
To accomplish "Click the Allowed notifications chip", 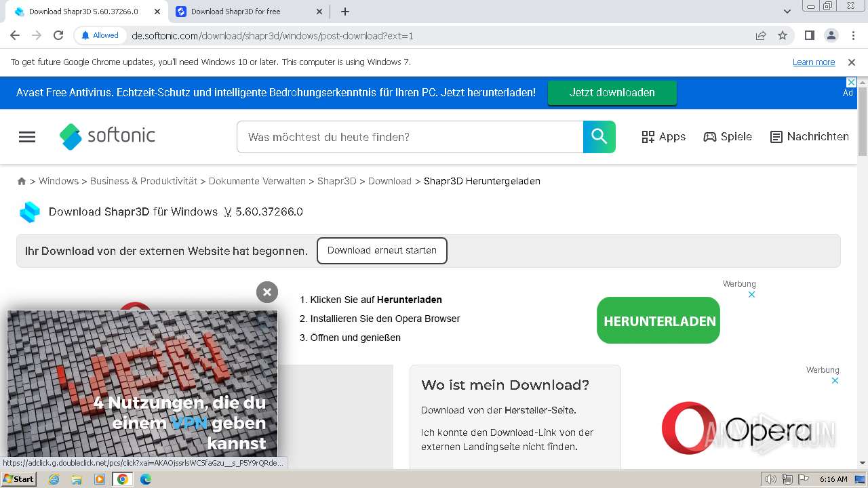I will (x=100, y=35).
